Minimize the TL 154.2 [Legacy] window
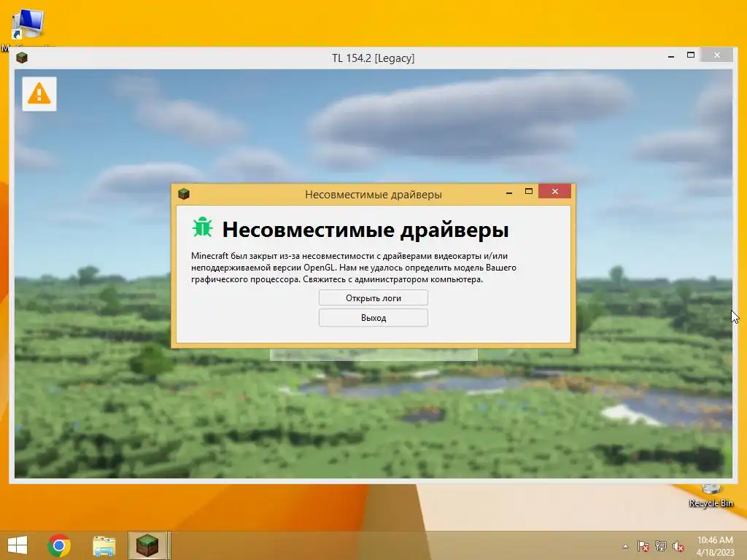Screen dimensions: 747x560 pyautogui.click(x=671, y=56)
